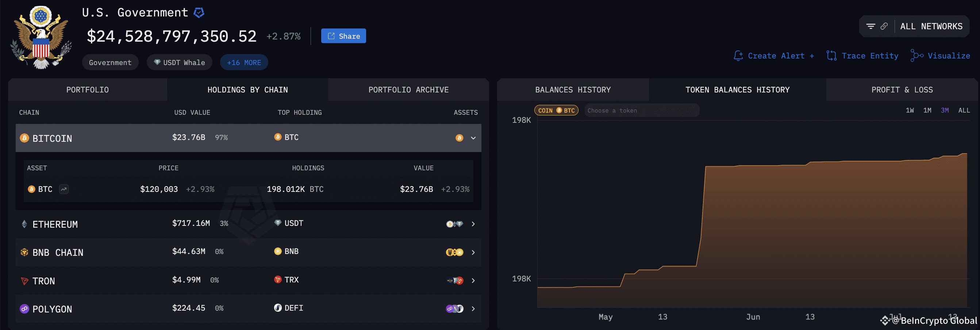This screenshot has width=980, height=330.
Task: Click the Choose a token input field
Action: (642, 110)
